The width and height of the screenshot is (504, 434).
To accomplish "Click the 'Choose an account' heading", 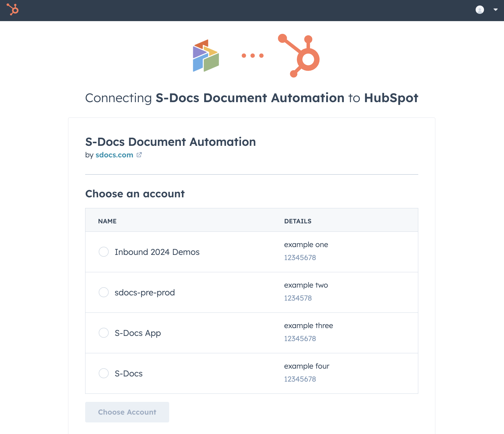I will coord(135,194).
